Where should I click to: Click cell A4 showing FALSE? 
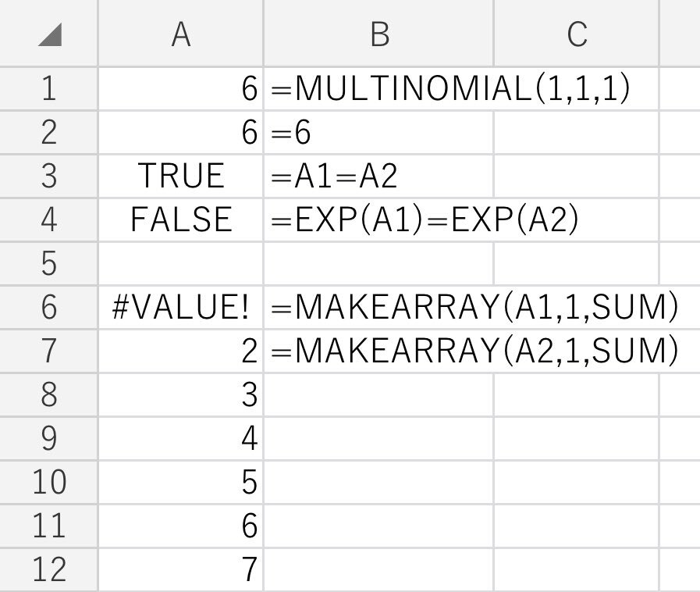pos(180,220)
